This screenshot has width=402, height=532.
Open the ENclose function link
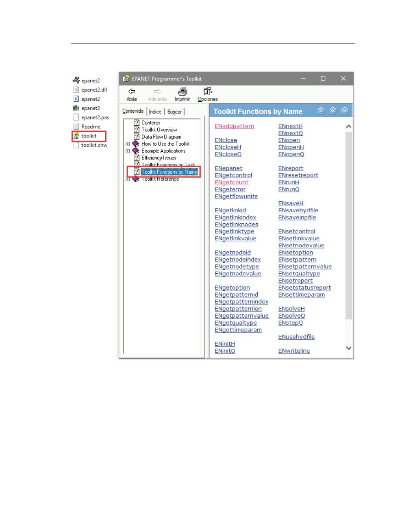(226, 140)
